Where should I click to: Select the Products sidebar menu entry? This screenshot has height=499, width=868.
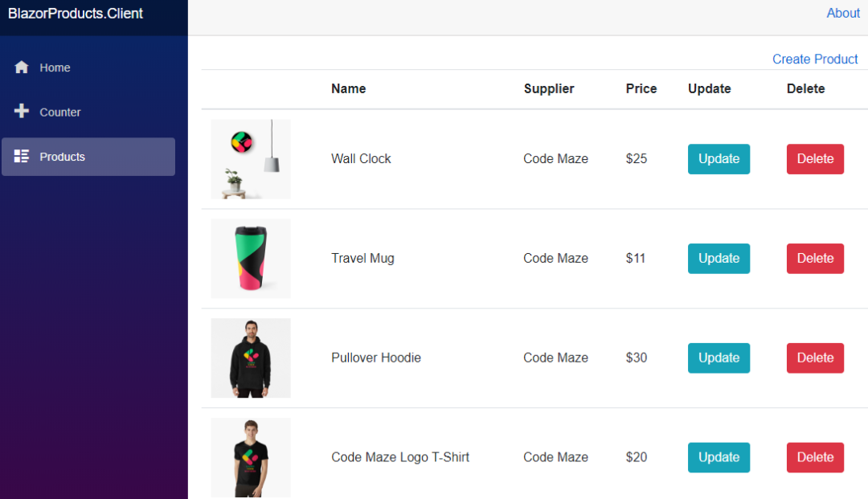62,156
